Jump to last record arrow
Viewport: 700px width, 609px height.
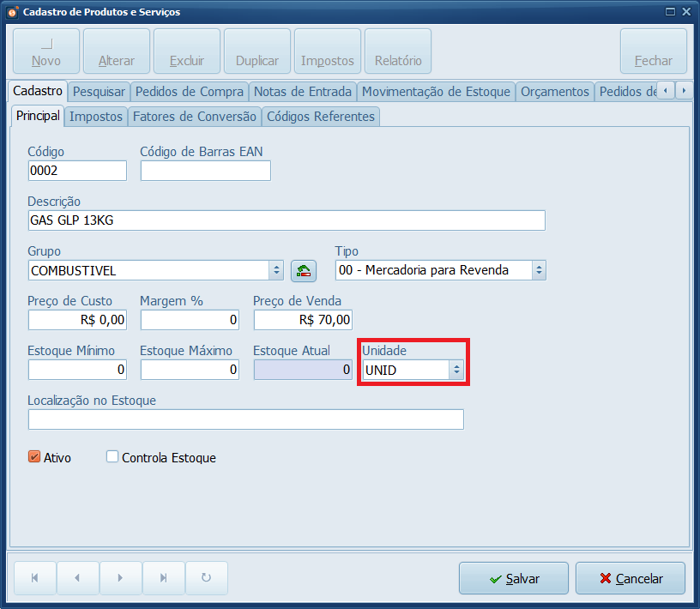(x=164, y=578)
